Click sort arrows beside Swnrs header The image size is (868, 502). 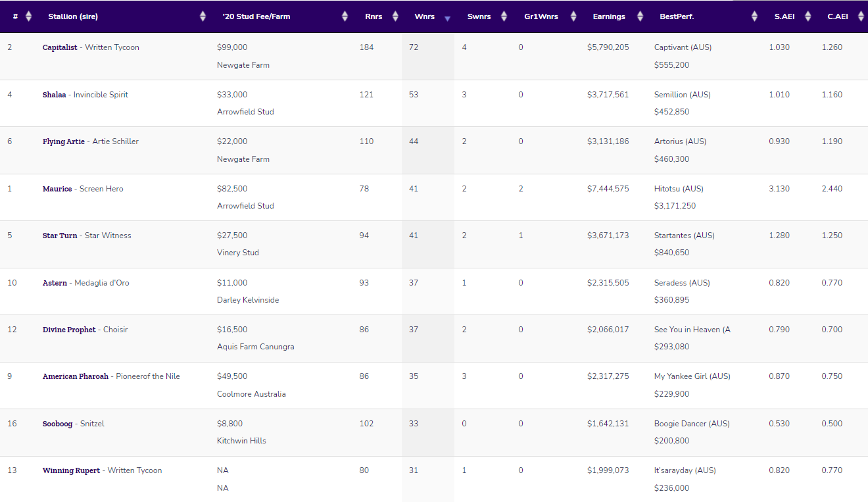click(x=504, y=16)
